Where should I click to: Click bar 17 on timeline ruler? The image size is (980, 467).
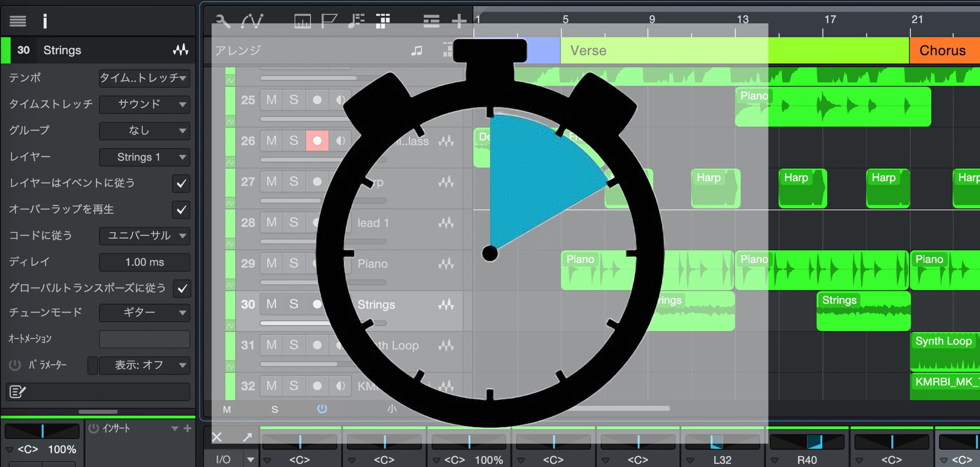click(830, 20)
